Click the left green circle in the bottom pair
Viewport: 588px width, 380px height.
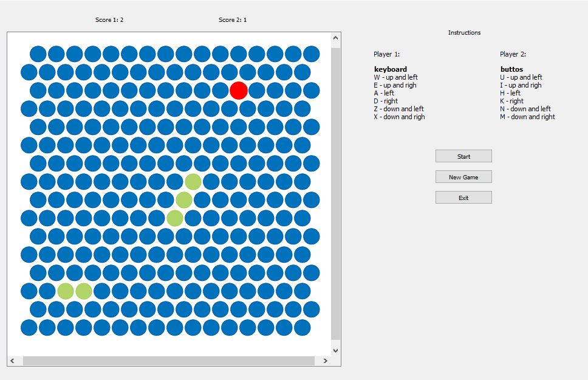click(x=65, y=291)
